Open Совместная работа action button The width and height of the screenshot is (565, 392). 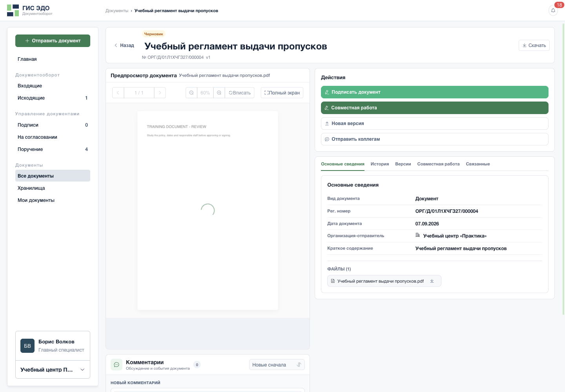pyautogui.click(x=435, y=108)
